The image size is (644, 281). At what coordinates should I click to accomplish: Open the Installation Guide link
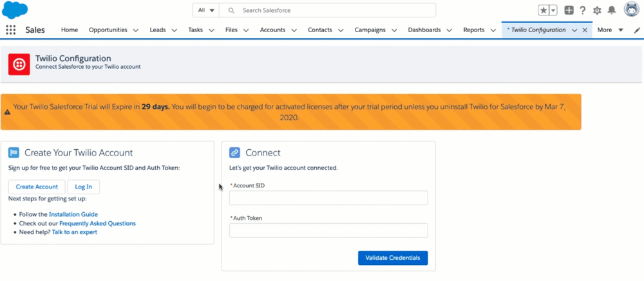pyautogui.click(x=73, y=214)
